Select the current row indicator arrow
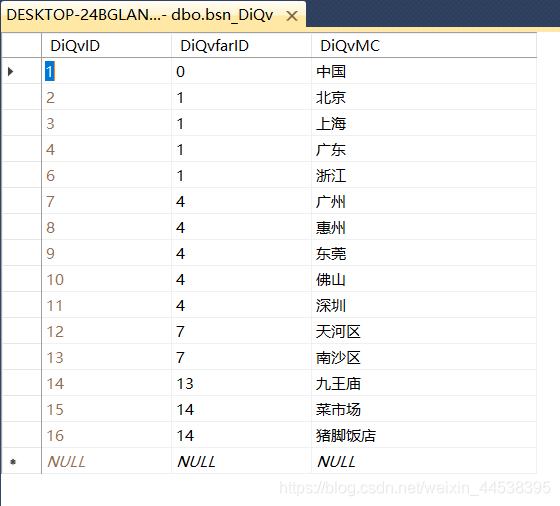This screenshot has width=560, height=506. click(11, 71)
